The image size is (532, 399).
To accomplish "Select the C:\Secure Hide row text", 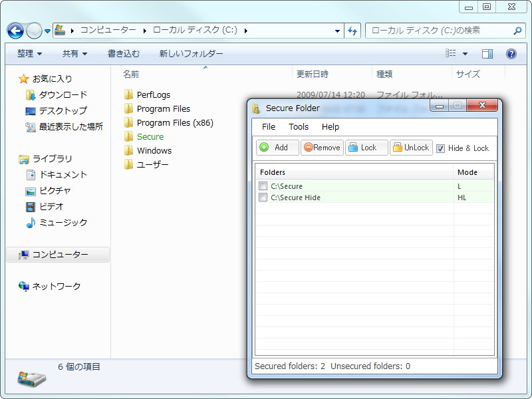I will coord(295,198).
